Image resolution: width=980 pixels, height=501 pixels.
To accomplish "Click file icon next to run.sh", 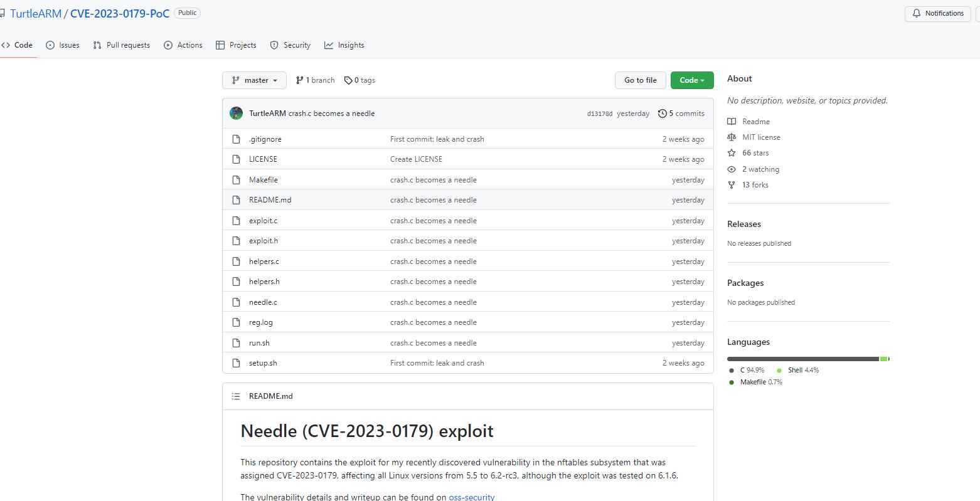I will click(237, 343).
